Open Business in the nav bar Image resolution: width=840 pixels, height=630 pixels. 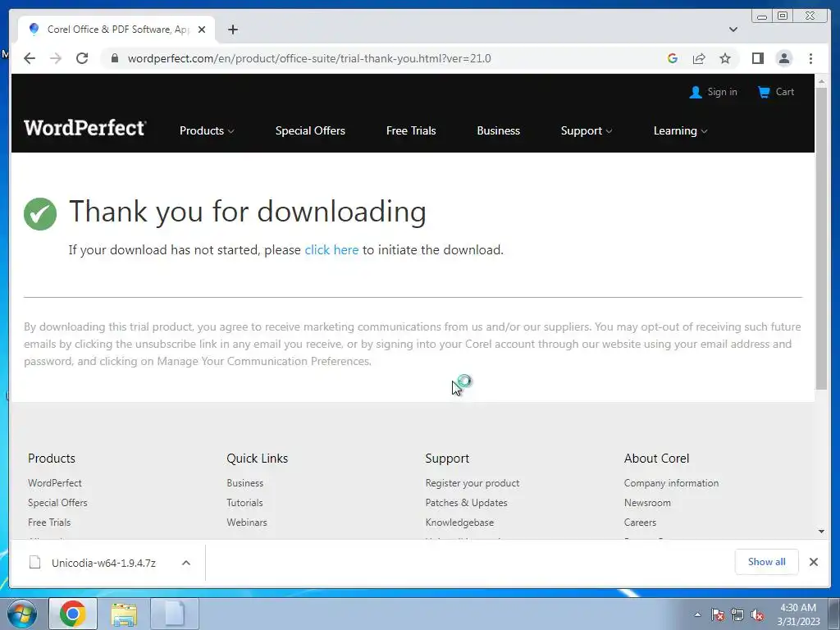(x=498, y=130)
